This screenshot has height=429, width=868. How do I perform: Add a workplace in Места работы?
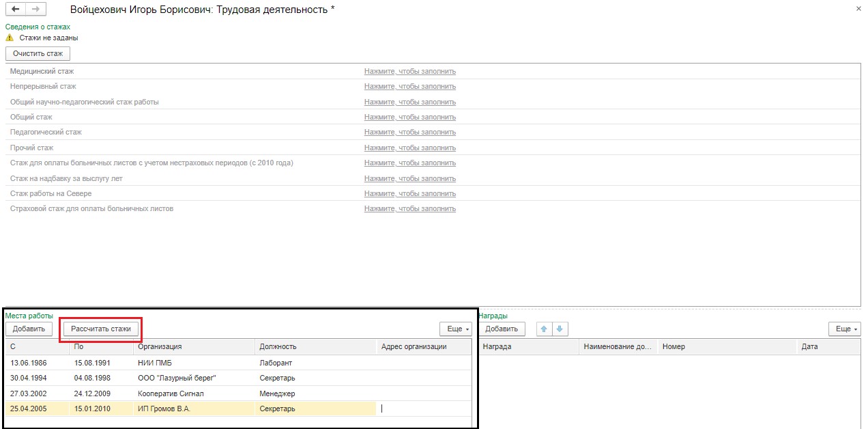click(x=29, y=329)
